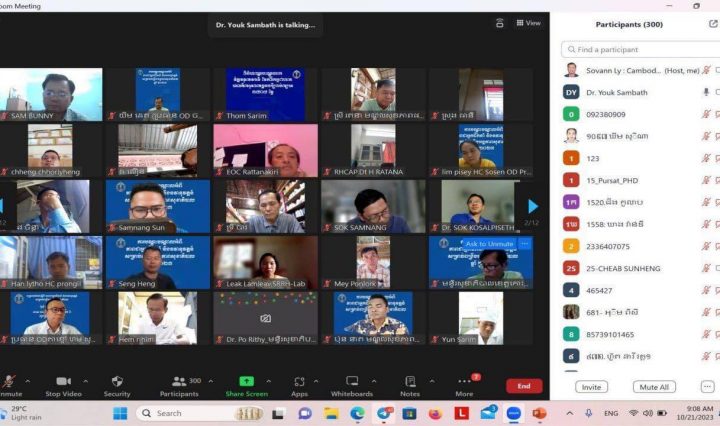
Task: Open Windows Start menu on taskbar
Action: [120, 413]
